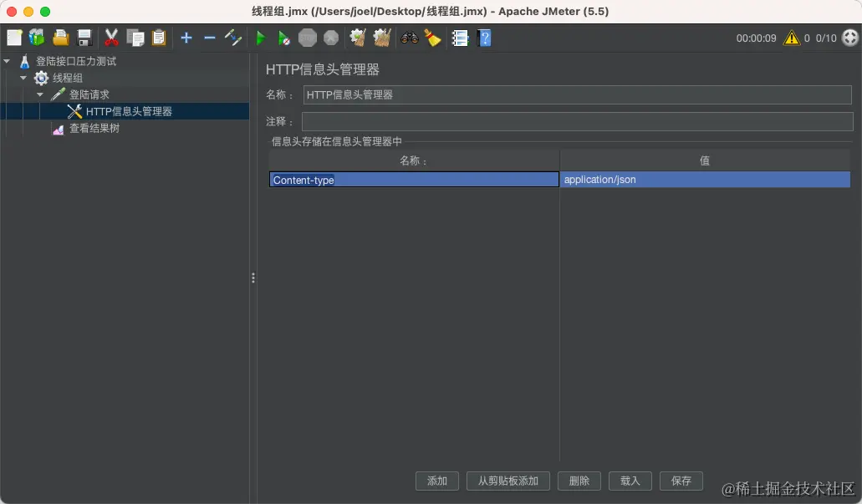Image resolution: width=862 pixels, height=504 pixels.
Task: Open the Function Helper dialog
Action: pyautogui.click(x=459, y=38)
